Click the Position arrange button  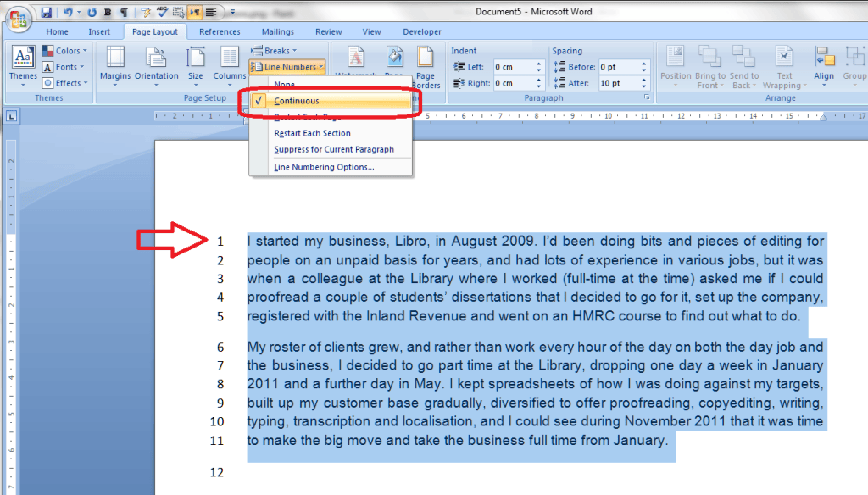pos(676,66)
